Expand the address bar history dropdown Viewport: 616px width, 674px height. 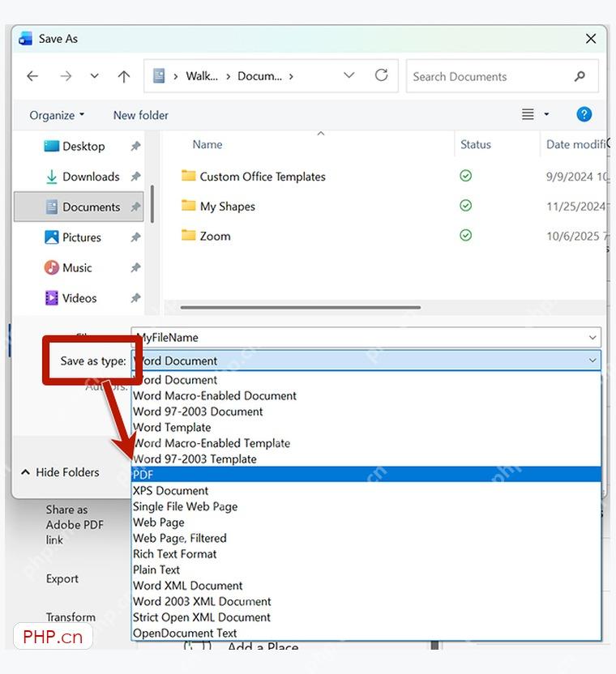click(x=349, y=75)
